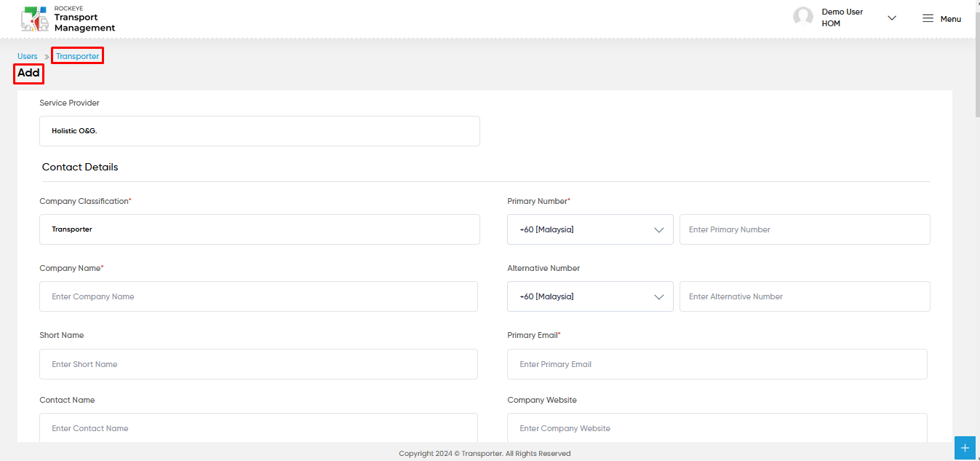The height and width of the screenshot is (461, 980).
Task: Focus the Enter Primary Email field
Action: coord(717,364)
